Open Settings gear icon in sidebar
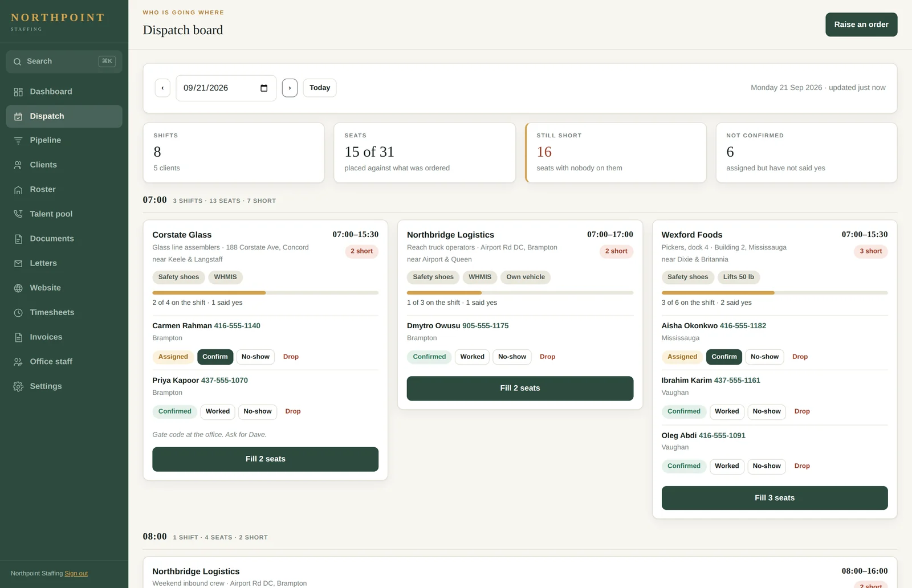The image size is (912, 588). [18, 386]
